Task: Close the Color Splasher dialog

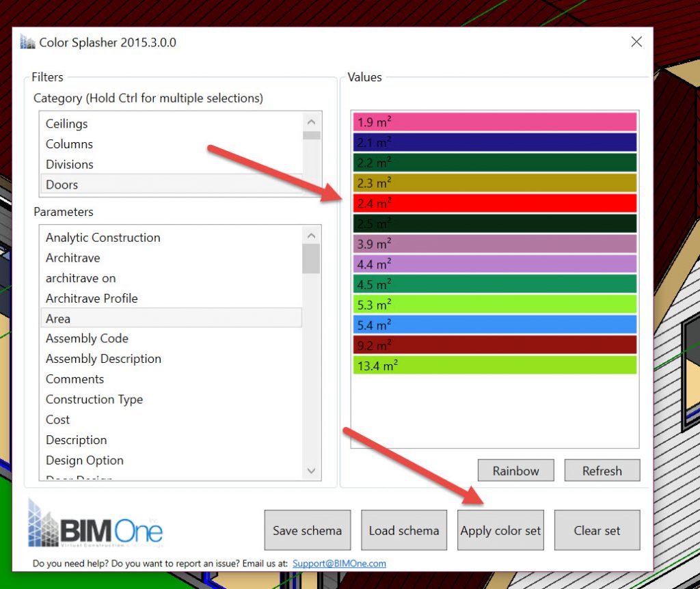Action: [636, 42]
